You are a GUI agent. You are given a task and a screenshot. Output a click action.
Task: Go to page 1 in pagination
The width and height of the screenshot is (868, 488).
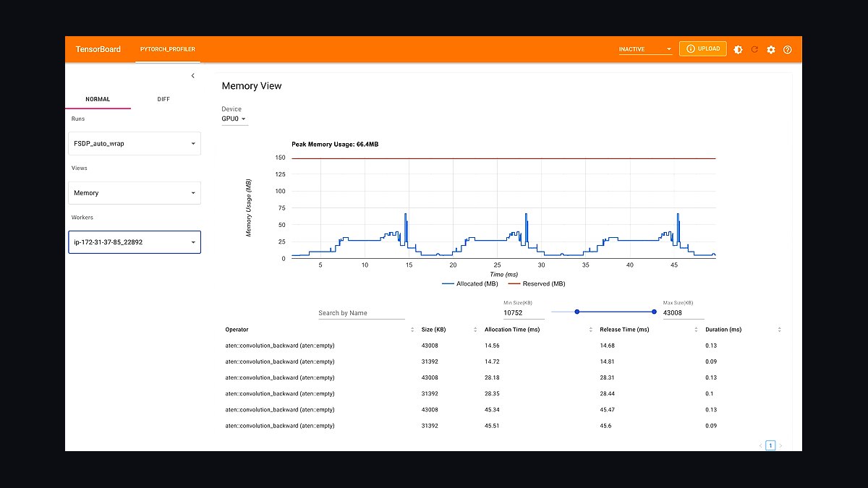770,445
